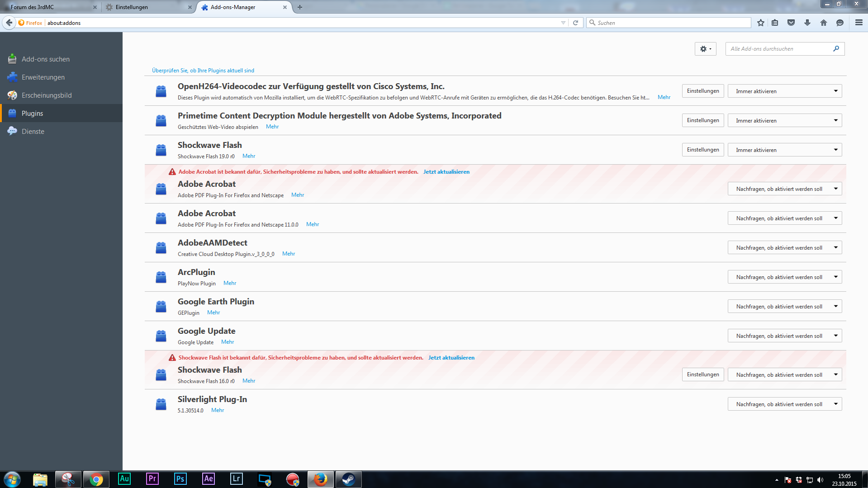Launch Chrome from the taskbar

96,479
